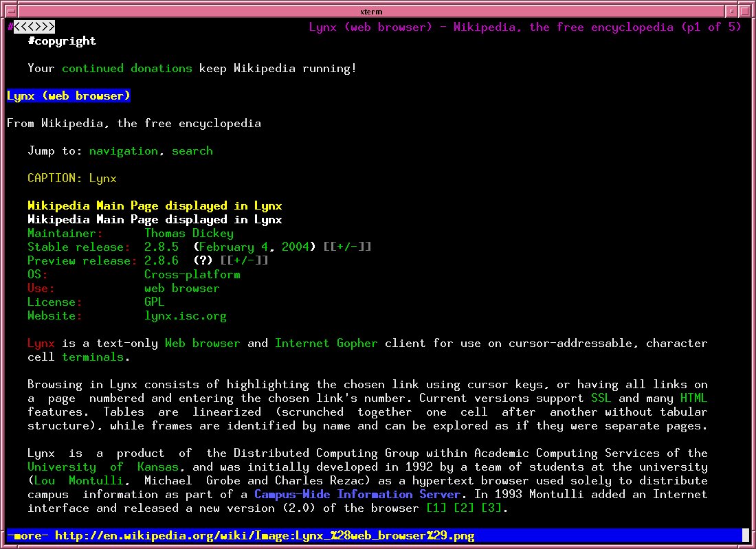This screenshot has width=756, height=549.
Task: Open the xterm window menu button
Action: coord(10,11)
